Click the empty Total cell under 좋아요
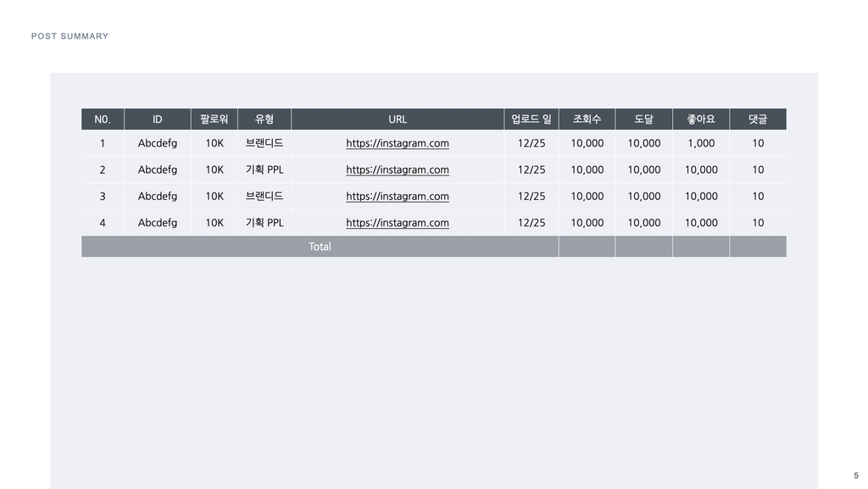Screen dimensions: 868x489 (x=701, y=247)
